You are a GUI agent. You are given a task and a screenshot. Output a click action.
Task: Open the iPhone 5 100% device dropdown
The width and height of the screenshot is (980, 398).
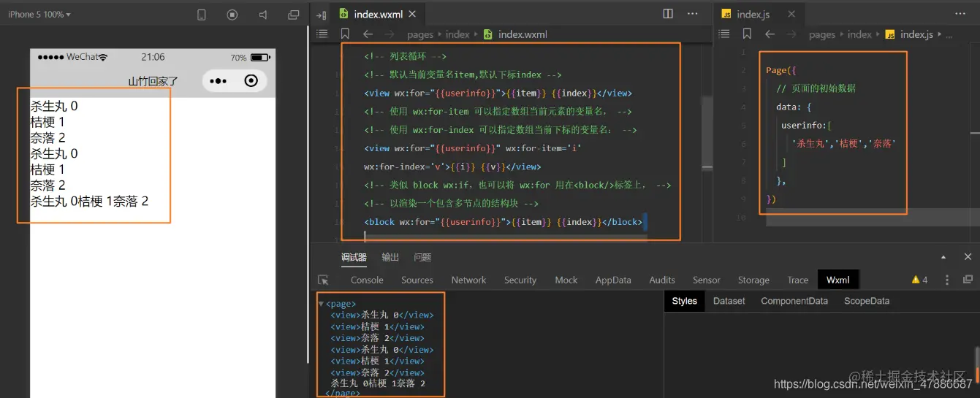tap(39, 15)
